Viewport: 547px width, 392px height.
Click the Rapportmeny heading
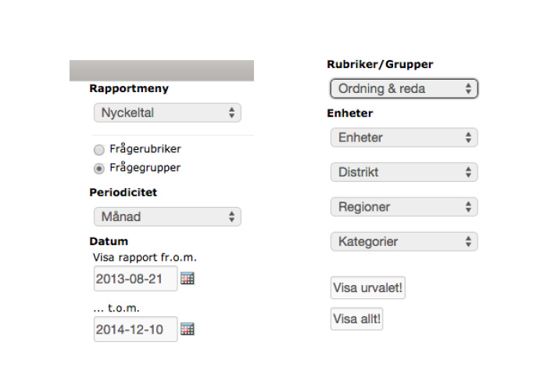pyautogui.click(x=129, y=88)
